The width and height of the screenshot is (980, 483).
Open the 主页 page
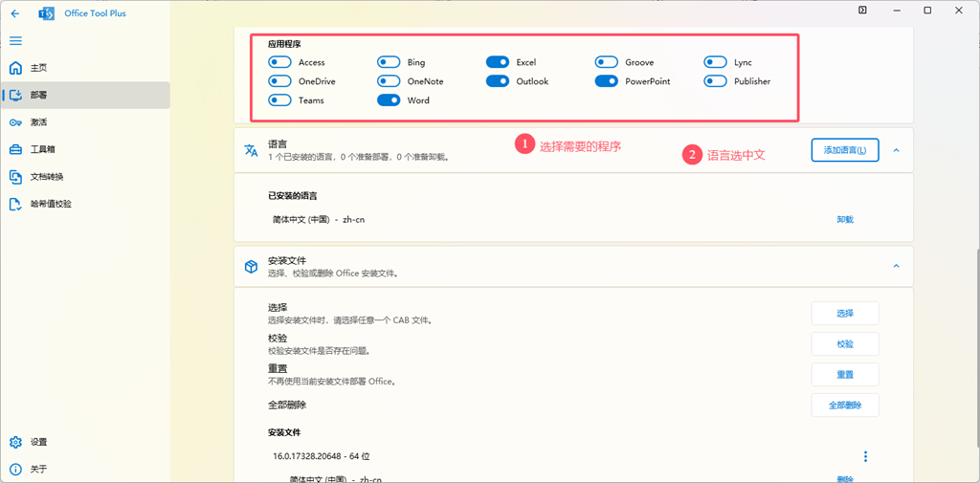(85, 68)
